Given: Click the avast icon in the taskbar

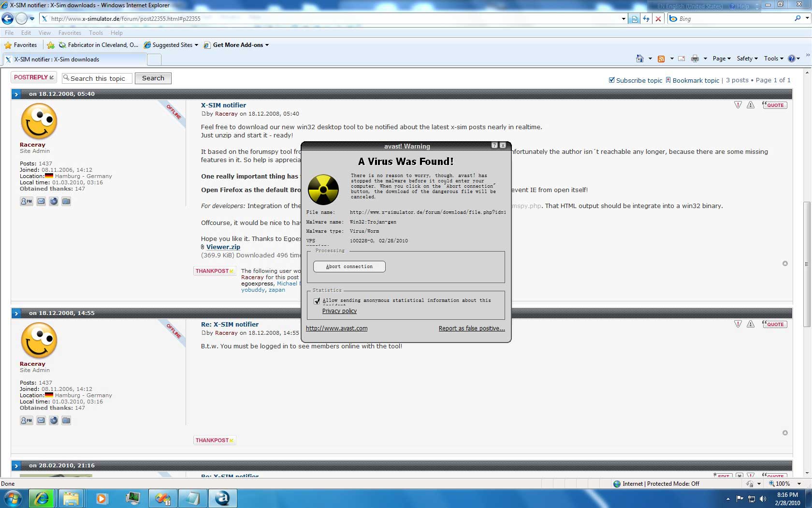Looking at the screenshot, I should coord(222,498).
